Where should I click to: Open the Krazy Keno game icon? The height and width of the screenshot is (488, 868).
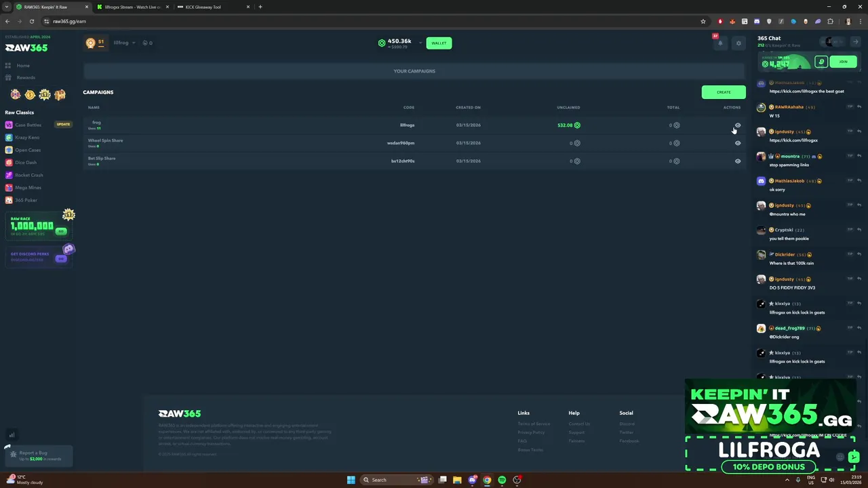point(9,138)
